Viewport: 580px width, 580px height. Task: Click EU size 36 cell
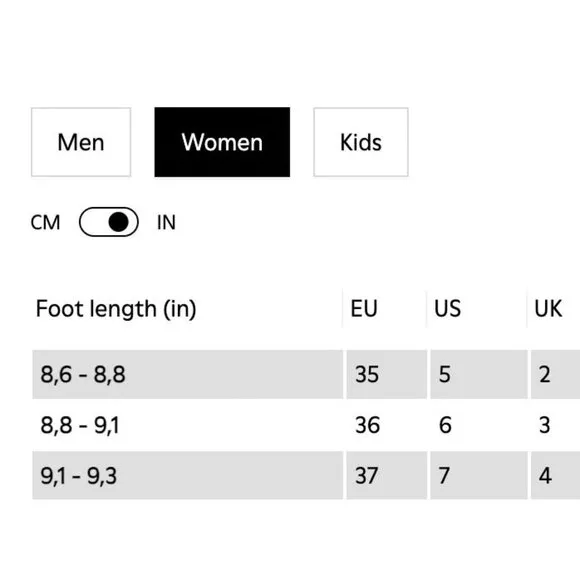pyautogui.click(x=387, y=425)
